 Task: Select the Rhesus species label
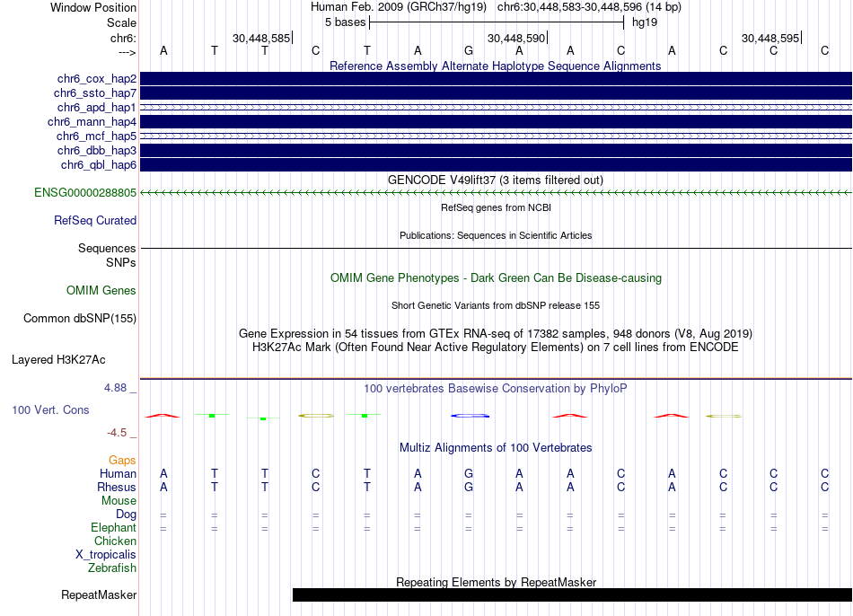click(117, 487)
